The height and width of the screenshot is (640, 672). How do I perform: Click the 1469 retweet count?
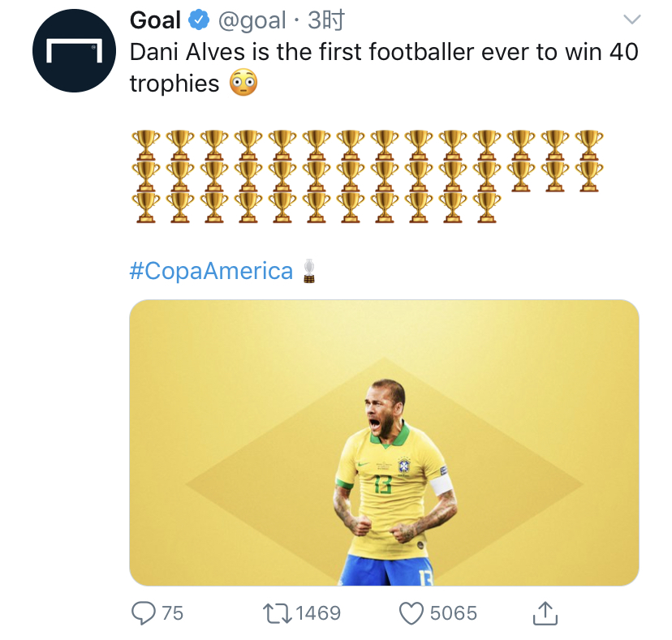click(x=318, y=613)
